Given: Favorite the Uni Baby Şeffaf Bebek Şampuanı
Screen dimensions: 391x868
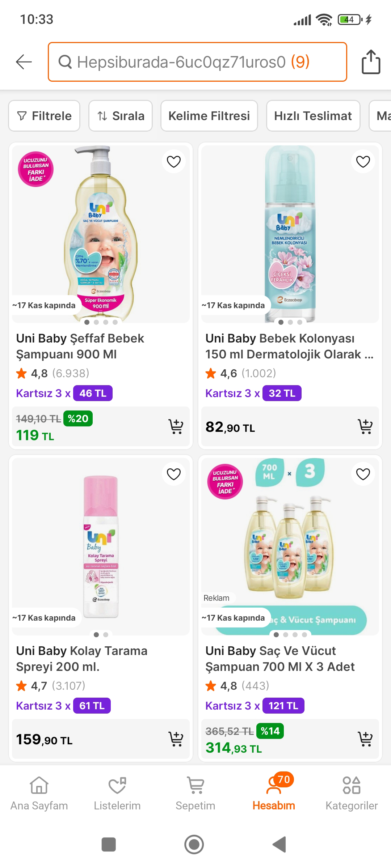Looking at the screenshot, I should pos(174,161).
